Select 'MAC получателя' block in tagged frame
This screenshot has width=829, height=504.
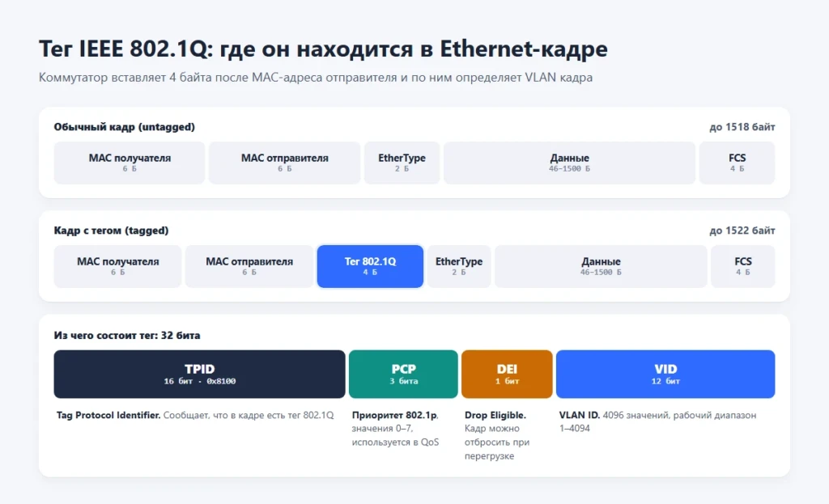pyautogui.click(x=118, y=266)
